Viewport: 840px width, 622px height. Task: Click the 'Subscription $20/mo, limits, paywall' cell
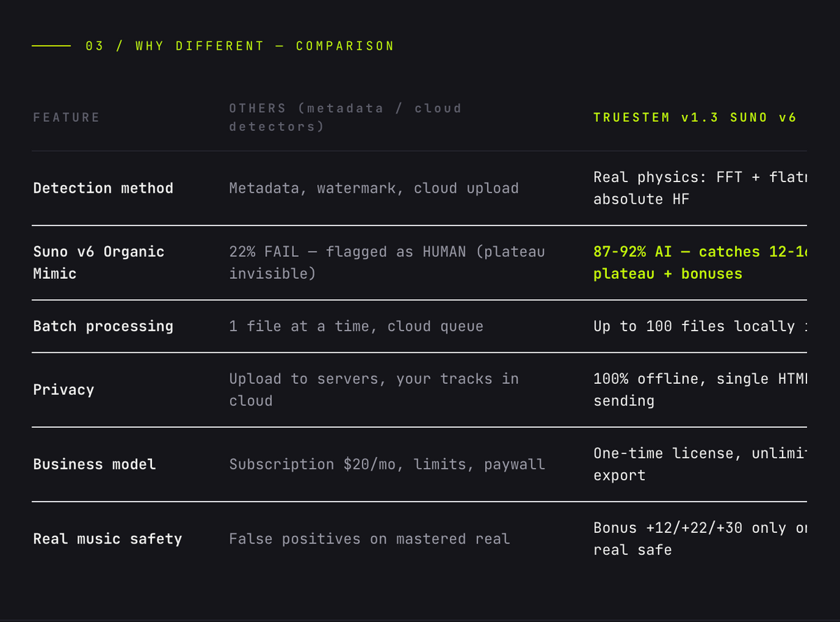(x=387, y=464)
